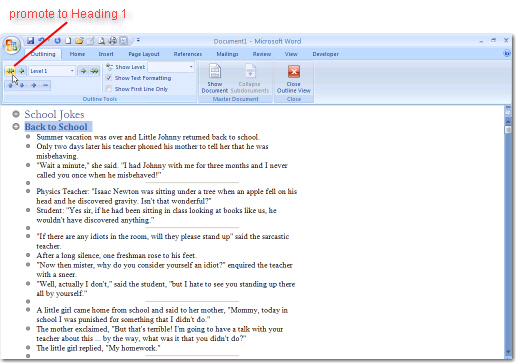
Task: Click the Office Button orb
Action: click(x=12, y=45)
